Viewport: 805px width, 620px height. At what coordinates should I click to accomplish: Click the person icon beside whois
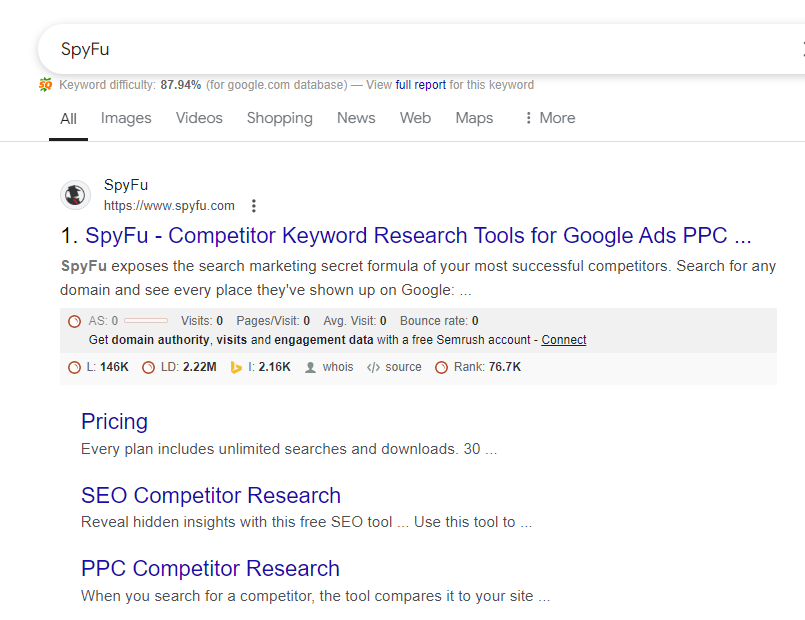pyautogui.click(x=310, y=367)
